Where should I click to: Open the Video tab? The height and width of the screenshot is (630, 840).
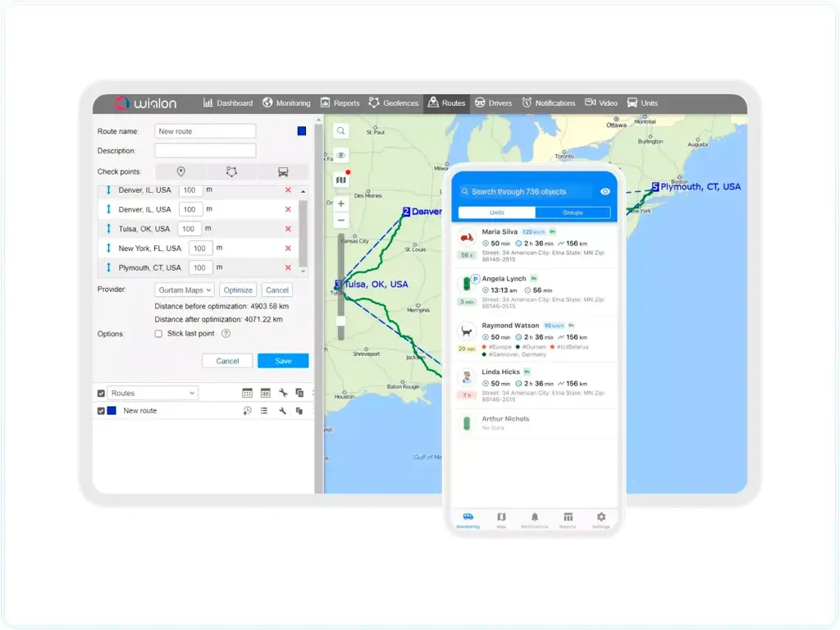[601, 103]
